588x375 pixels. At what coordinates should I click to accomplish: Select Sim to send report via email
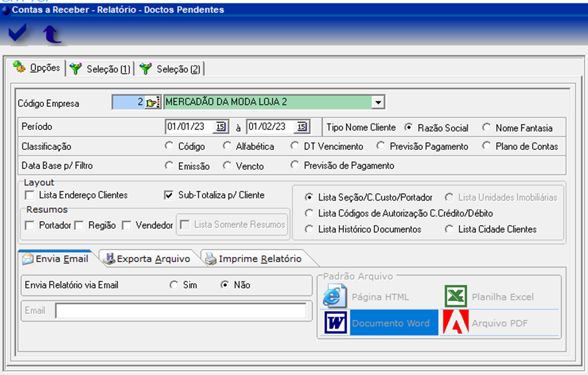[x=174, y=285]
